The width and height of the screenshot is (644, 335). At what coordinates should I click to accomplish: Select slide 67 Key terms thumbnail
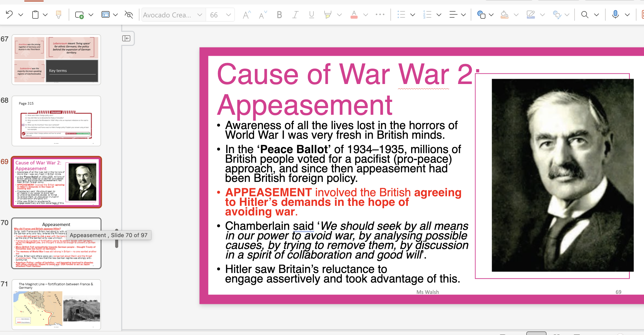(56, 60)
